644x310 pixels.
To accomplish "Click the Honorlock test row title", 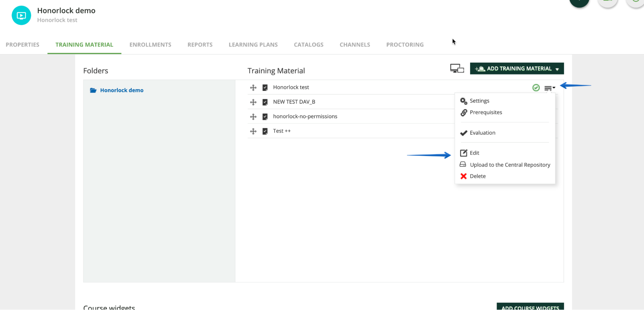I will click(x=291, y=87).
